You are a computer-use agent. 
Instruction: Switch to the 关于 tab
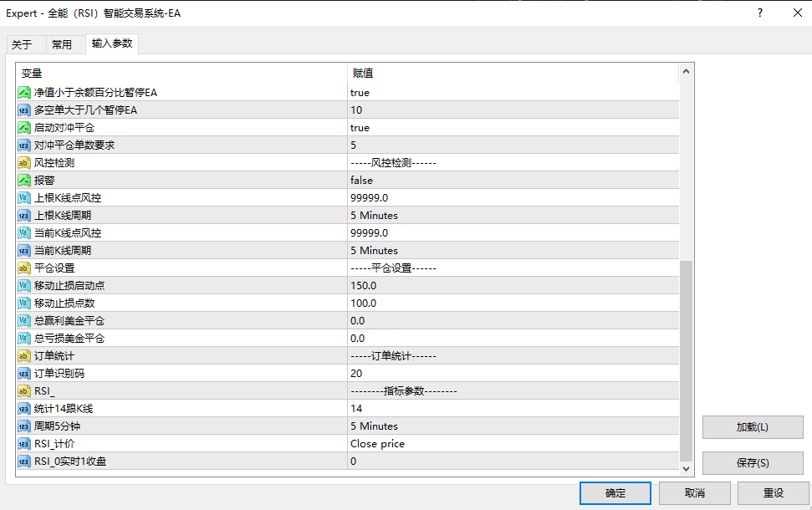(22, 45)
